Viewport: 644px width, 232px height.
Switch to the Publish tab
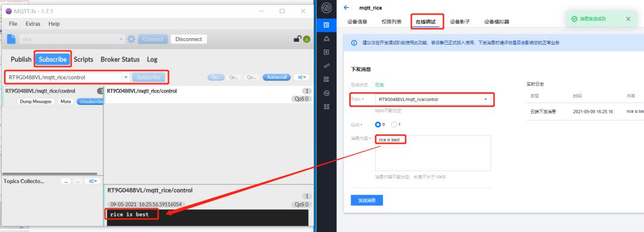coord(21,59)
